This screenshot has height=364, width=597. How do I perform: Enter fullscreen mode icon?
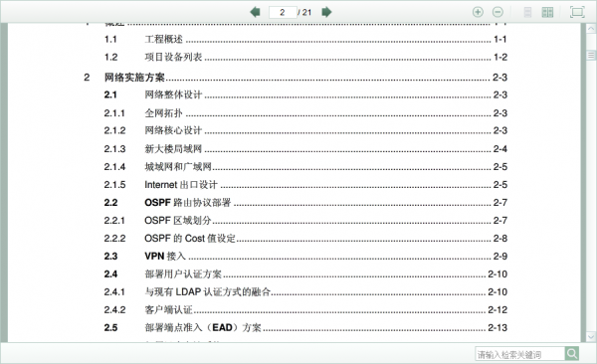(577, 12)
